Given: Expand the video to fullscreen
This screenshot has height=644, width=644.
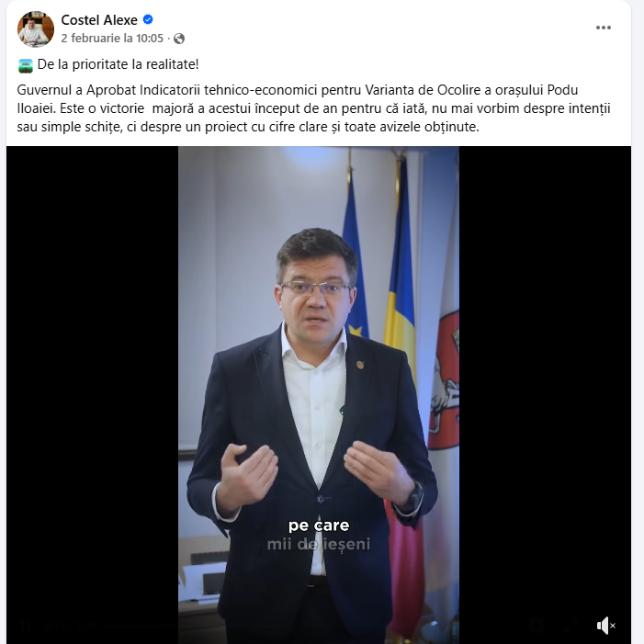Looking at the screenshot, I should (572, 626).
